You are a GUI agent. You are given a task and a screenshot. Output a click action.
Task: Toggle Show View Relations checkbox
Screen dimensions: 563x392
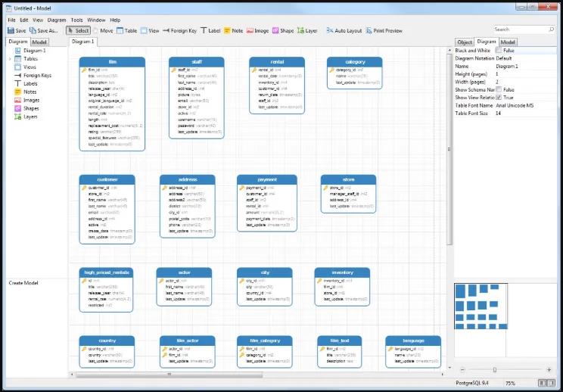pos(499,98)
